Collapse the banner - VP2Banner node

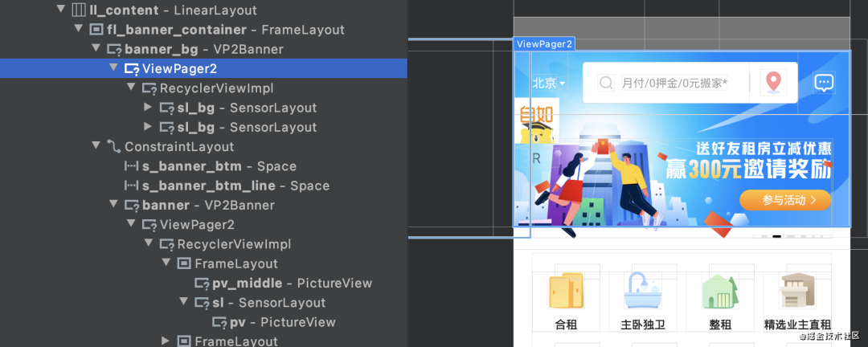tap(114, 204)
